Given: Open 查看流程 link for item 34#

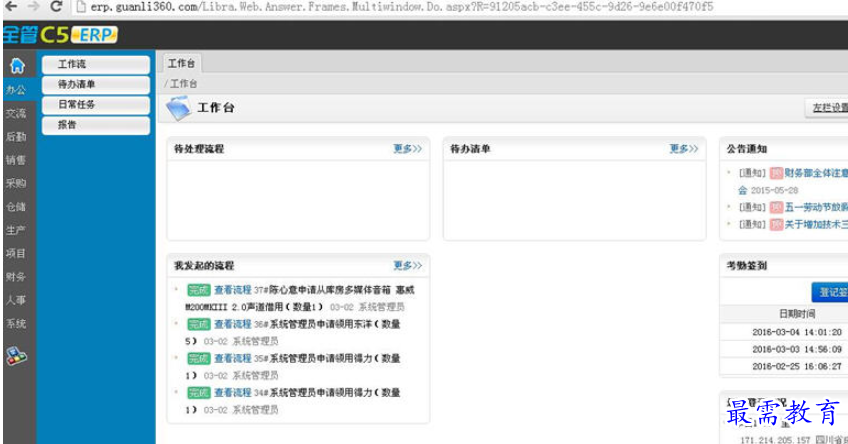Looking at the screenshot, I should pos(233,392).
